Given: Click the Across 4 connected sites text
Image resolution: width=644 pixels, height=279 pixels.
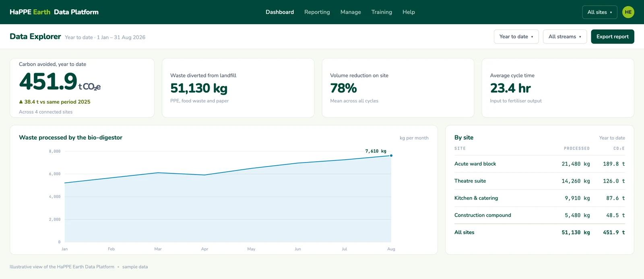Looking at the screenshot, I should pos(45,112).
